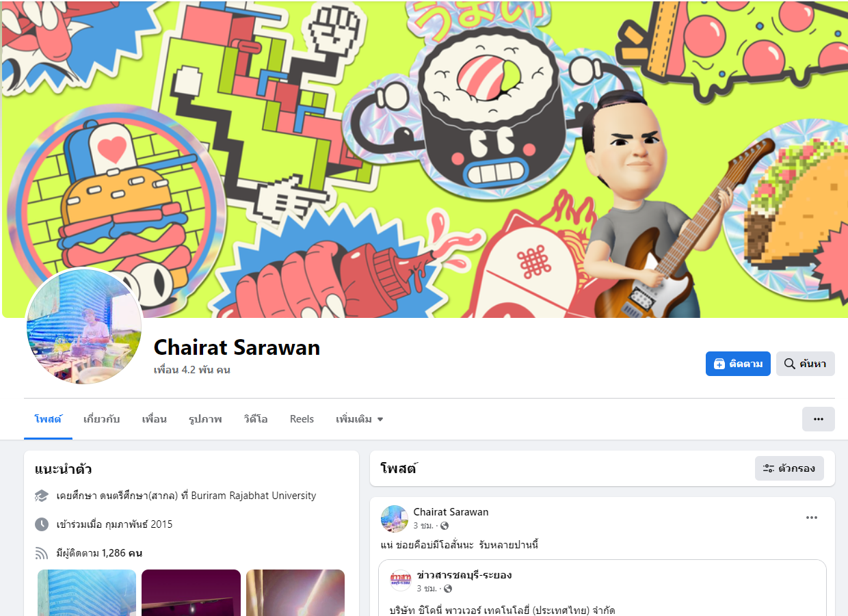
Task: Open the three-dots profile options menu
Action: (818, 419)
